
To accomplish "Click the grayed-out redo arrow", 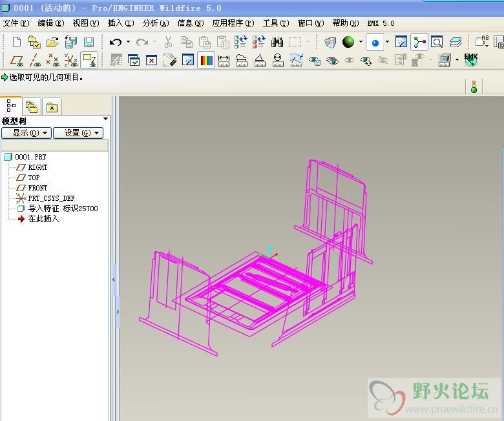I will point(142,42).
